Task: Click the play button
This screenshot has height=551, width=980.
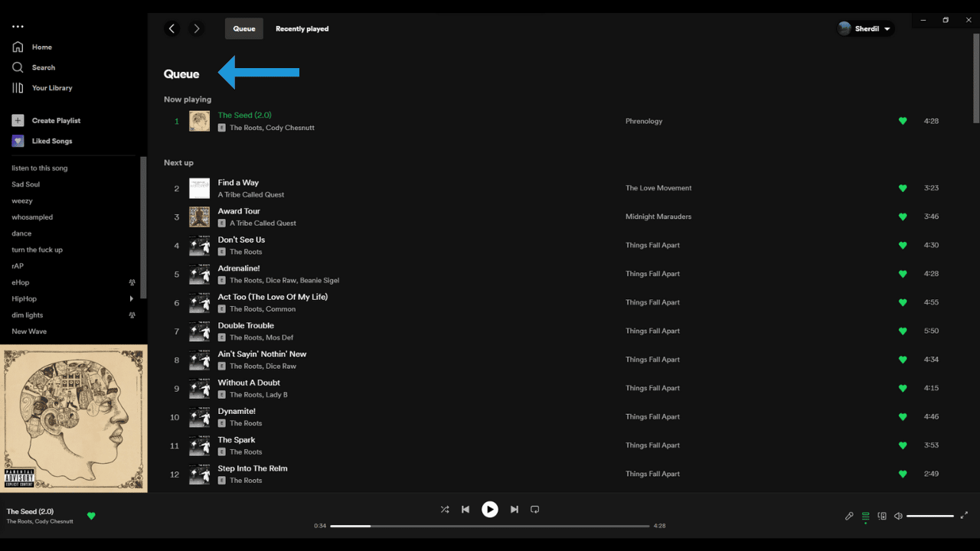Action: pos(490,509)
